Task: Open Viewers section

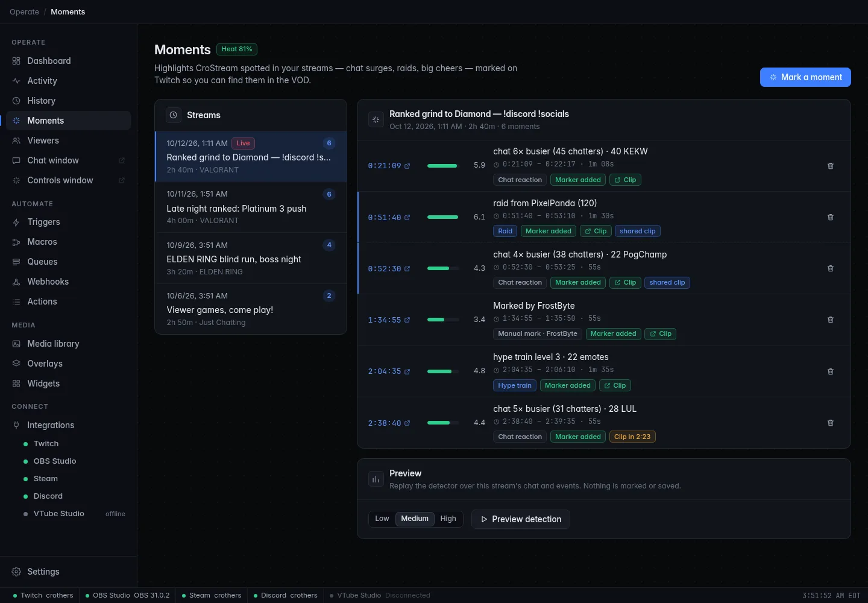Action: (x=68, y=140)
